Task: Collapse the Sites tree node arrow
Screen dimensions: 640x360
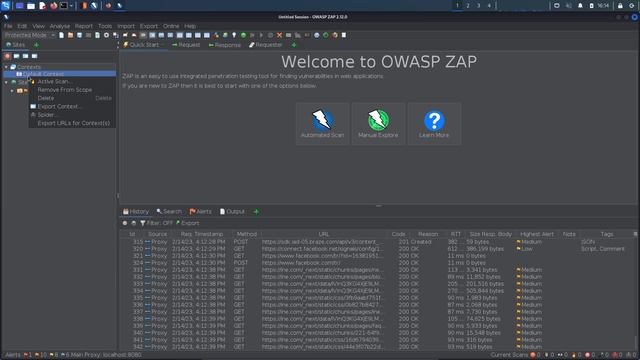Action: coord(6,82)
